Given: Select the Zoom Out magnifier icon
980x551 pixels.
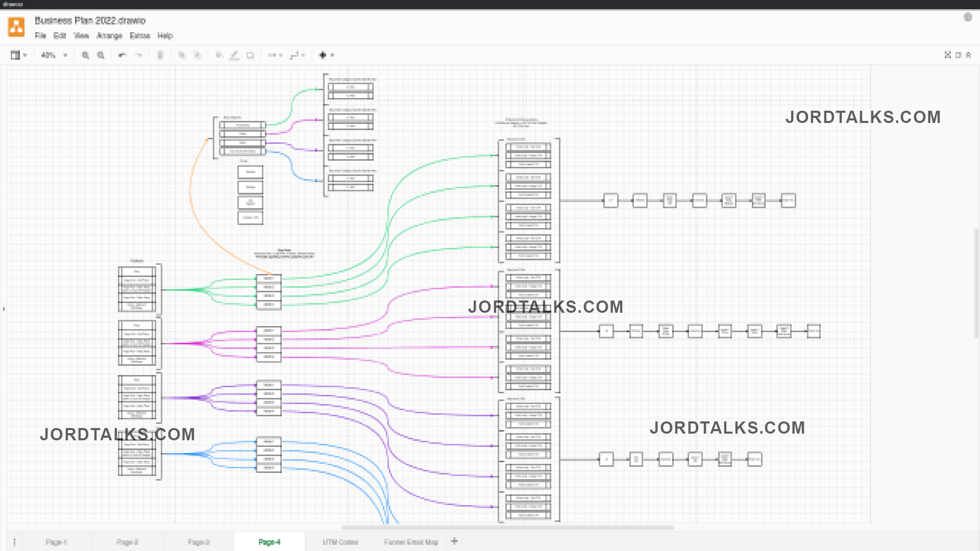Looking at the screenshot, I should 101,55.
